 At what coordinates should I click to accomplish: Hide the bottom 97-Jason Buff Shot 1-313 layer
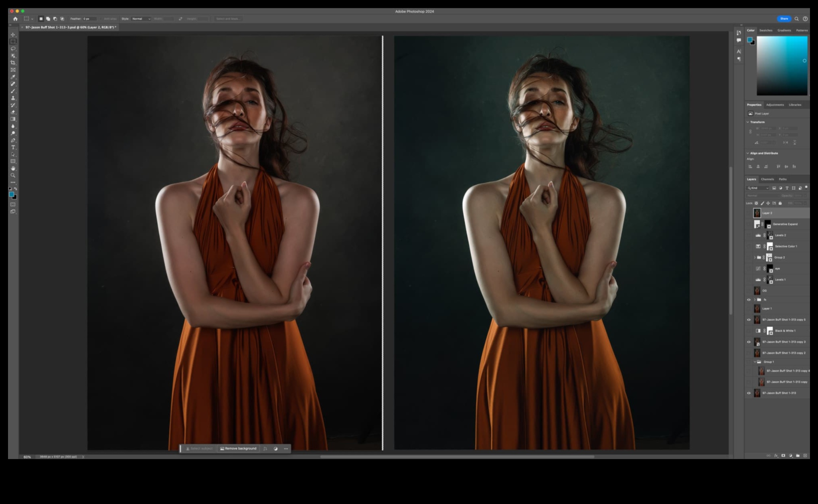tap(749, 393)
